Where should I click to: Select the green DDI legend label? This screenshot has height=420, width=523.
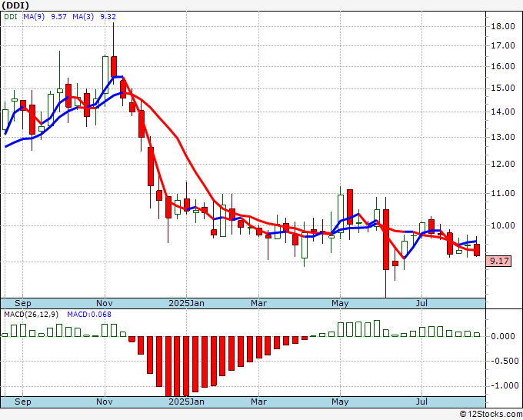point(11,16)
